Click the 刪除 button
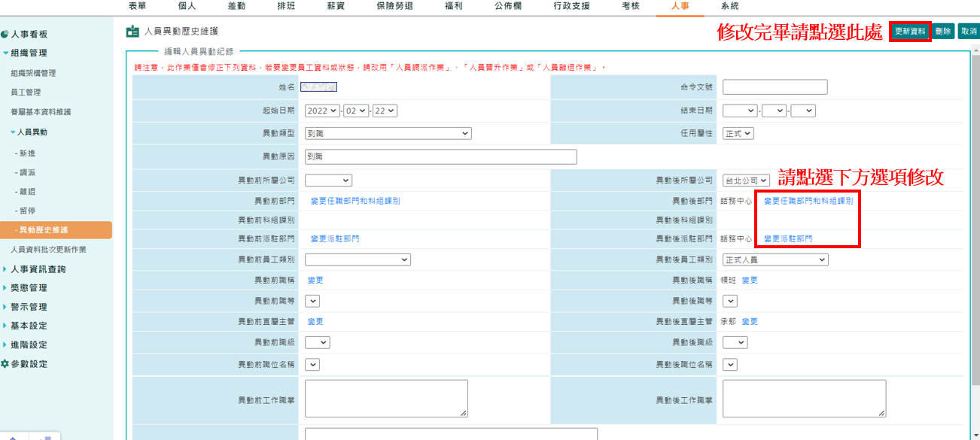The width and height of the screenshot is (980, 440). 943,32
